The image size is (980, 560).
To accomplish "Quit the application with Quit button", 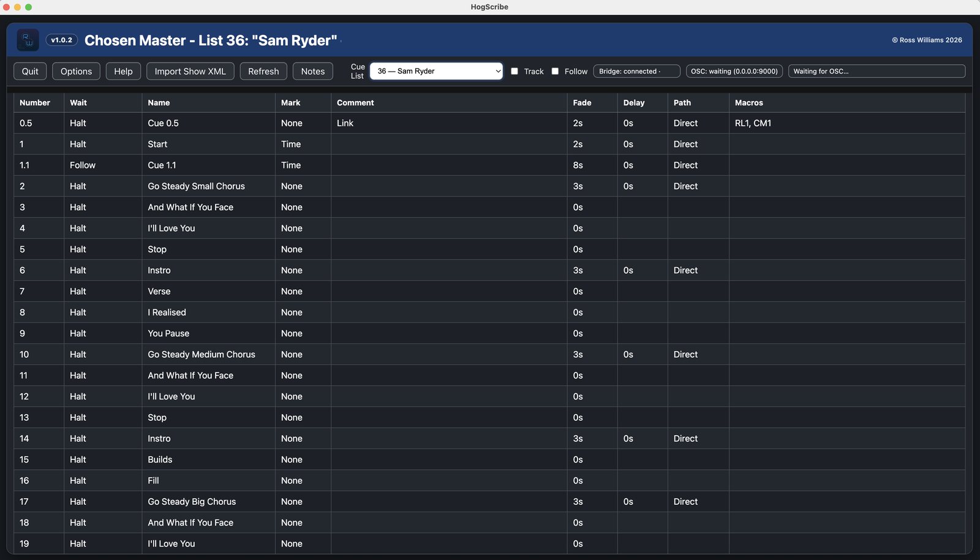I will click(30, 71).
